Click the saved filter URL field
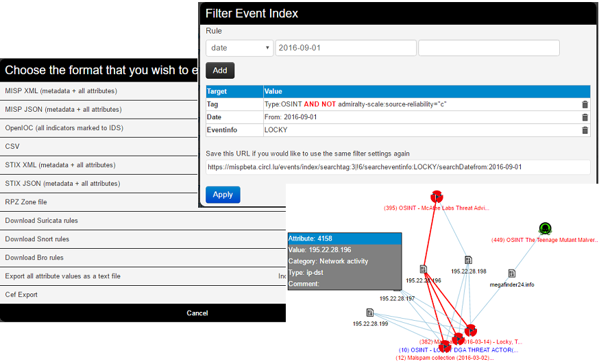 pyautogui.click(x=398, y=167)
